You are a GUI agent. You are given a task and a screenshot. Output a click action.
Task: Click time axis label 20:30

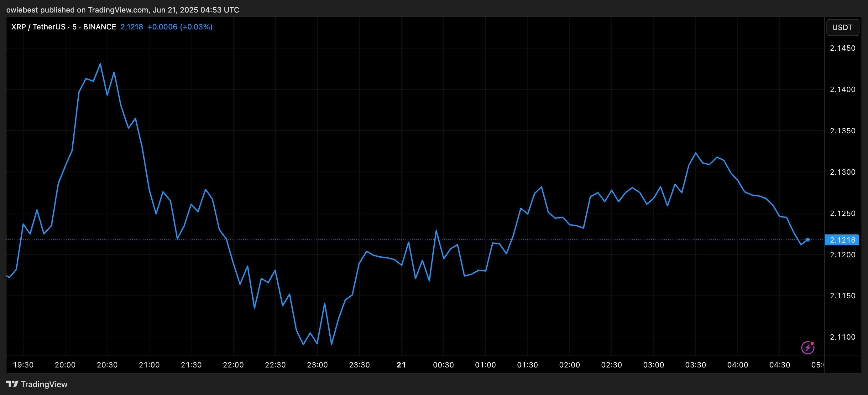(x=107, y=365)
